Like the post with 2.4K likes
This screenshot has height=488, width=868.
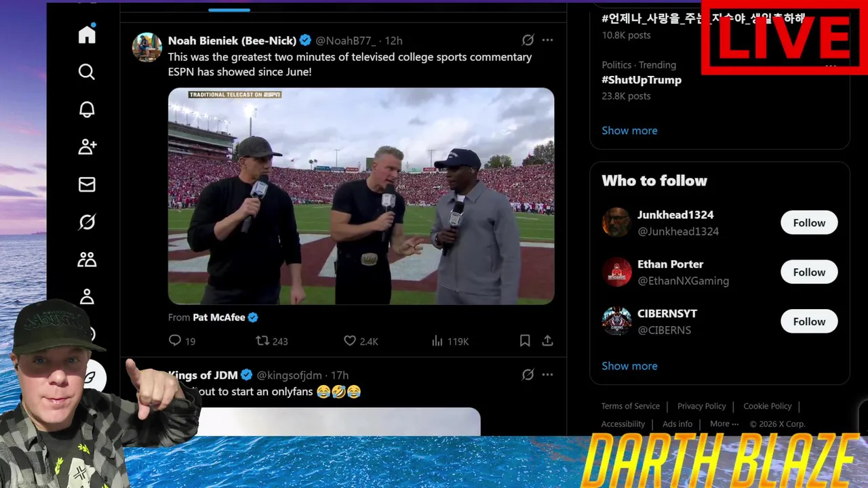350,341
